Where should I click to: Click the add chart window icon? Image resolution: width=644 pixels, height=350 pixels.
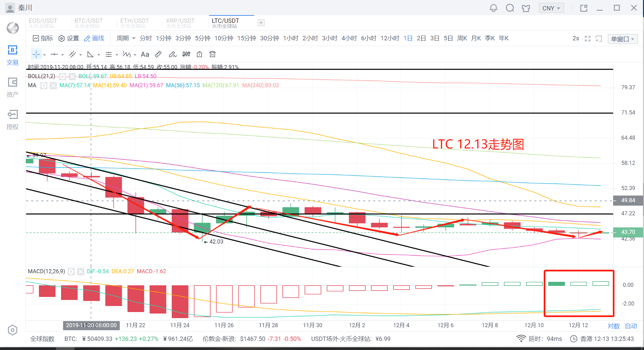[x=599, y=39]
